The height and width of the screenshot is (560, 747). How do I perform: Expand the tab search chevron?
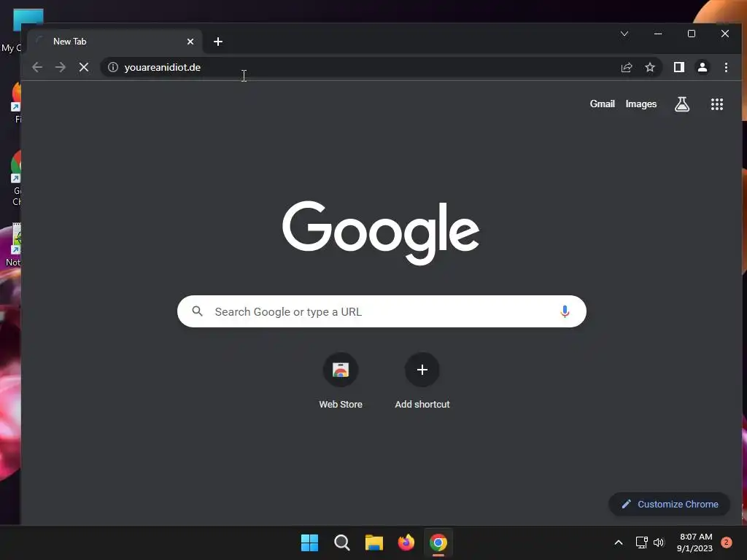click(x=624, y=34)
